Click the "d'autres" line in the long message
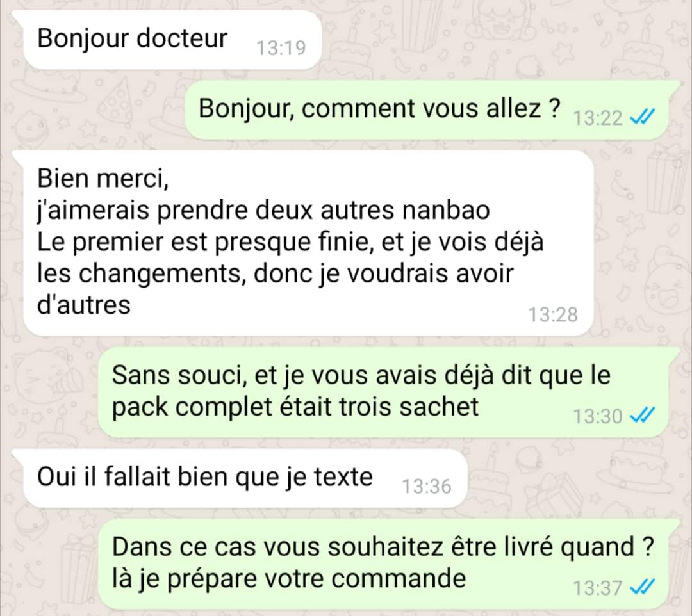Image resolution: width=692 pixels, height=616 pixels. (84, 305)
